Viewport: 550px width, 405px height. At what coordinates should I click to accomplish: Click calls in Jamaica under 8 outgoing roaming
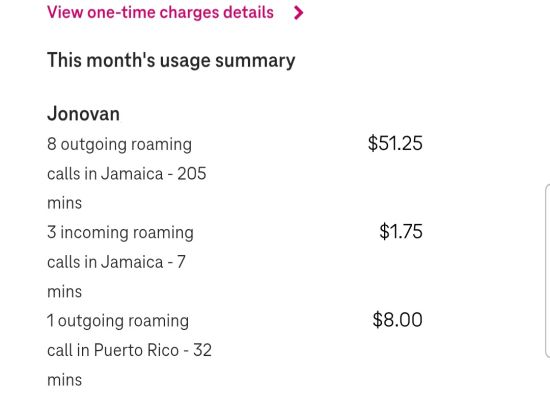[105, 174]
